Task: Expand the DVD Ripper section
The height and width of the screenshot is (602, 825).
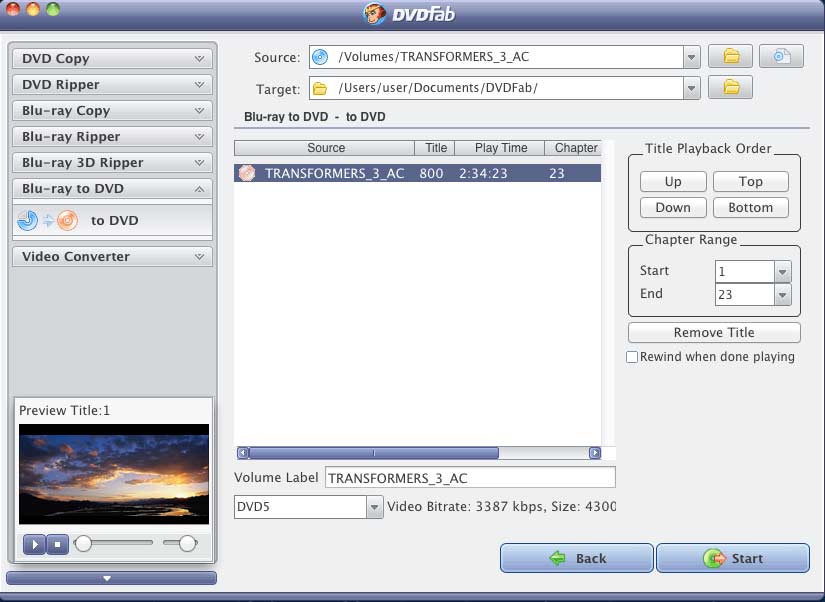Action: coord(112,85)
